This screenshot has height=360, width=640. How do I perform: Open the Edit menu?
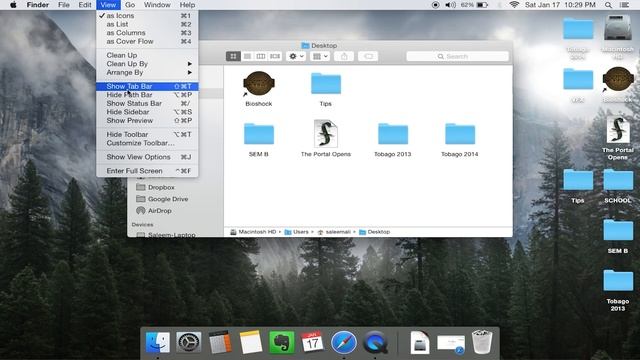pos(85,5)
